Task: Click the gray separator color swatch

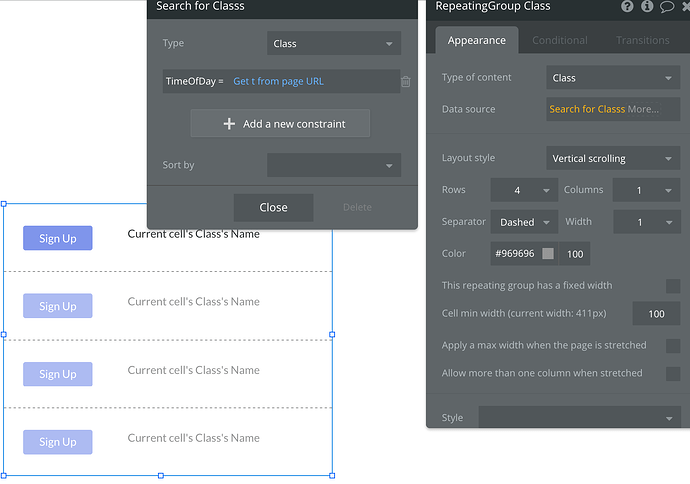Action: point(548,253)
